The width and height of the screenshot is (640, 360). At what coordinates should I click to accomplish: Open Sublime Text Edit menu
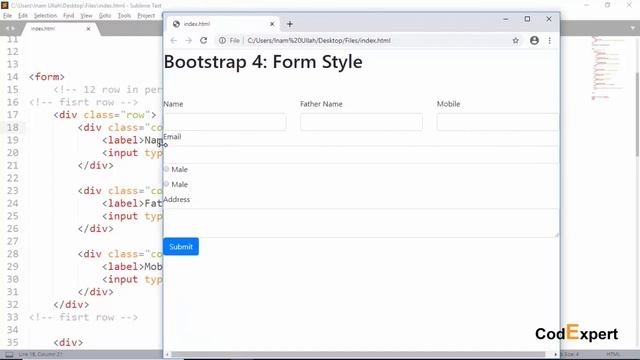(22, 16)
